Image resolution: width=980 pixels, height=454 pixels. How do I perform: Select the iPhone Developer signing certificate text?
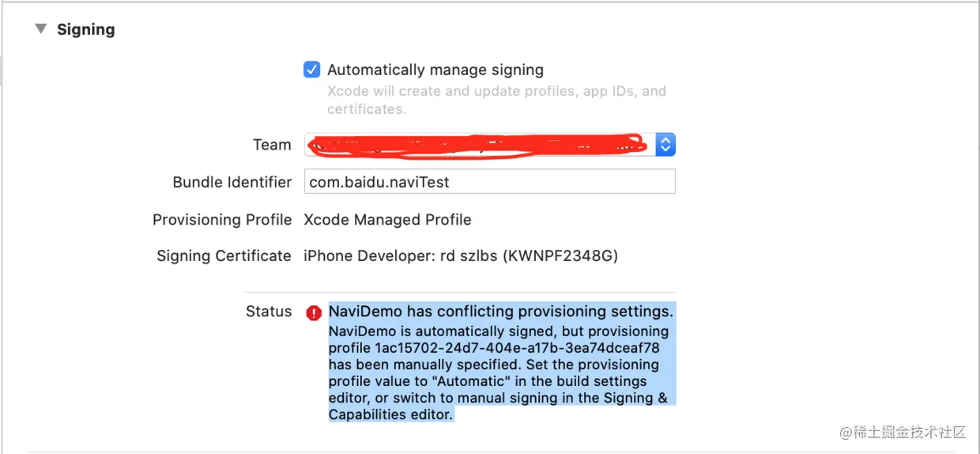(461, 256)
